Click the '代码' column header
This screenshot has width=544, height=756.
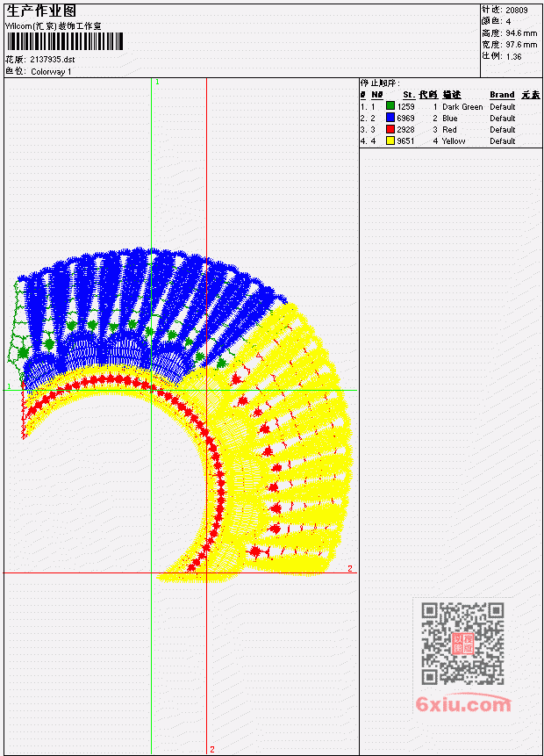(x=428, y=95)
